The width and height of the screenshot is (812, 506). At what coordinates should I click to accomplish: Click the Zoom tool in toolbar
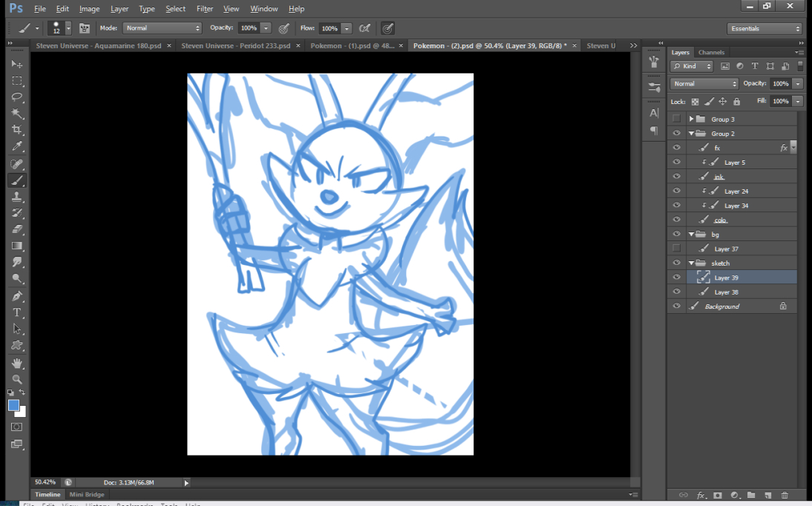tap(17, 379)
